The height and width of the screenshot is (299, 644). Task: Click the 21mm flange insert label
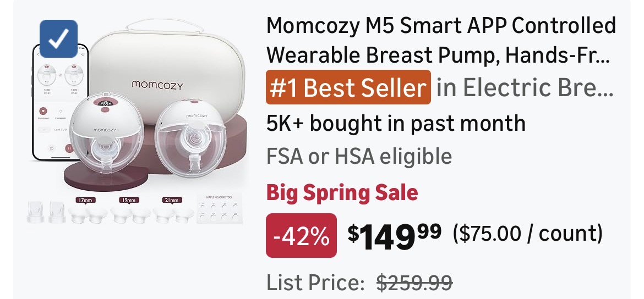coord(172,201)
